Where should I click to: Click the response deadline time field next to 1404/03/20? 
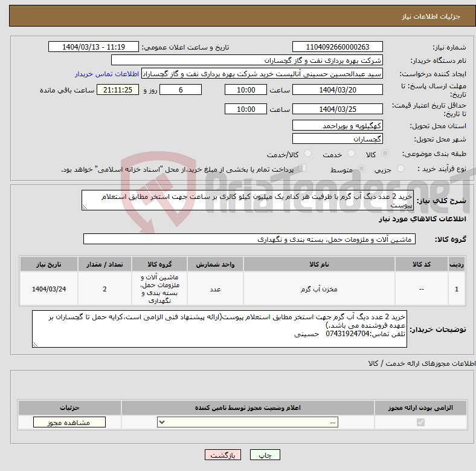(x=246, y=89)
